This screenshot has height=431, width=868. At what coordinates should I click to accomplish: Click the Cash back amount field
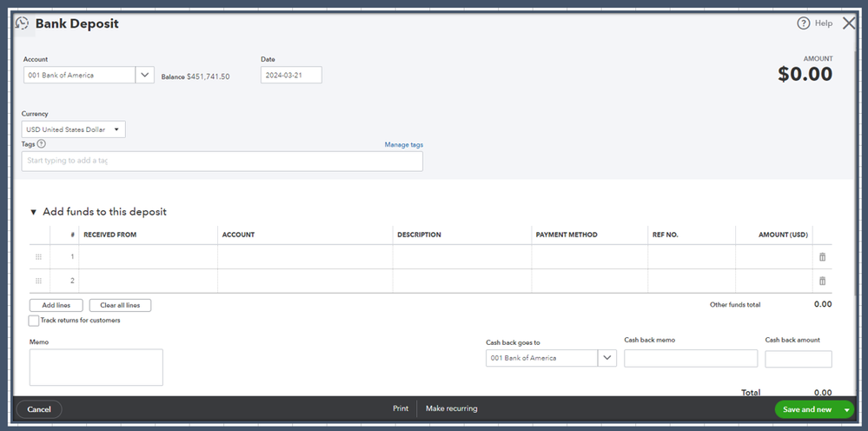(798, 359)
